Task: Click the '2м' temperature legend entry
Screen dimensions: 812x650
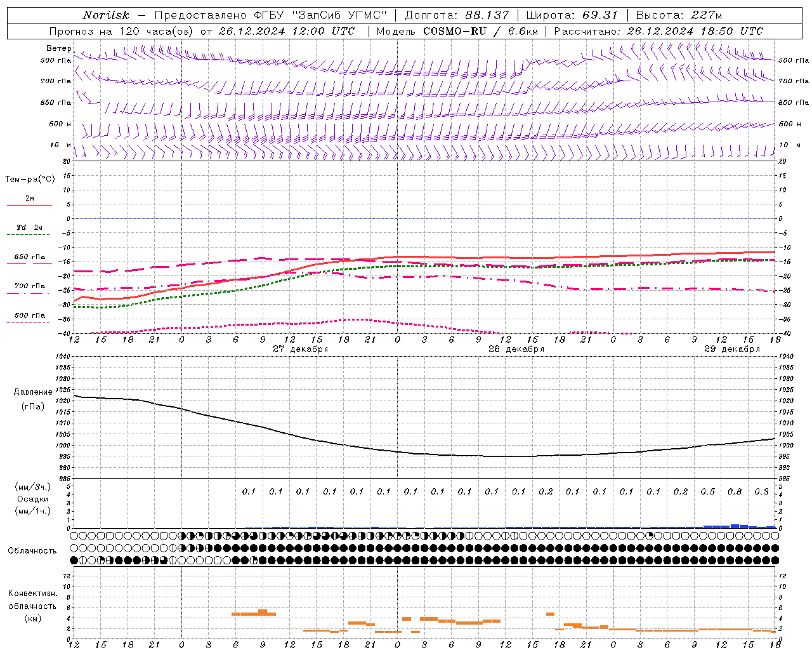Action: [30, 198]
